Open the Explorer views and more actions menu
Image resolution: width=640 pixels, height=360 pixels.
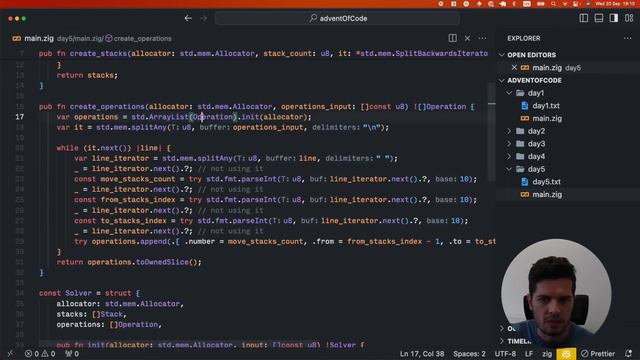click(x=627, y=38)
